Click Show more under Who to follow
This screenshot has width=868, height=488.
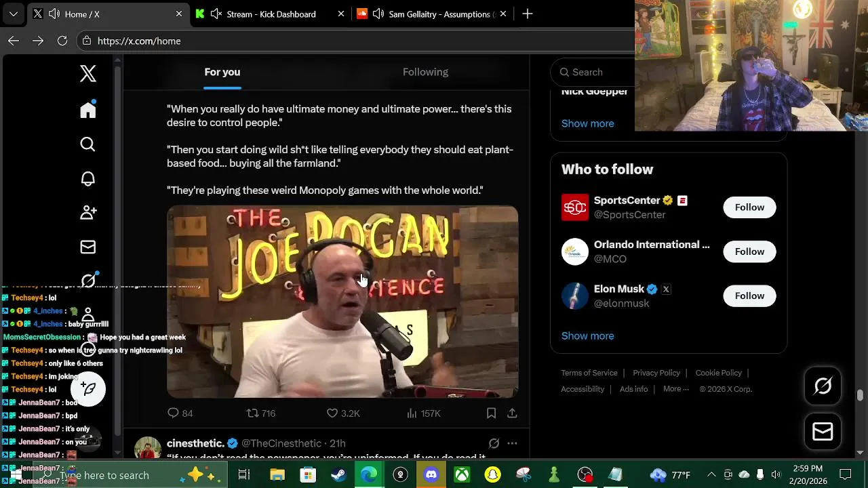587,335
